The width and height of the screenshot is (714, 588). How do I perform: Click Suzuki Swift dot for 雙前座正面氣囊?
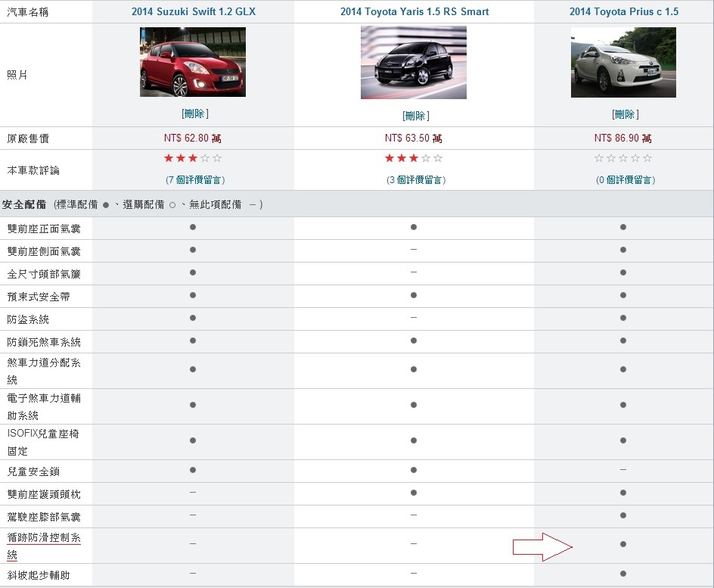[x=193, y=227]
